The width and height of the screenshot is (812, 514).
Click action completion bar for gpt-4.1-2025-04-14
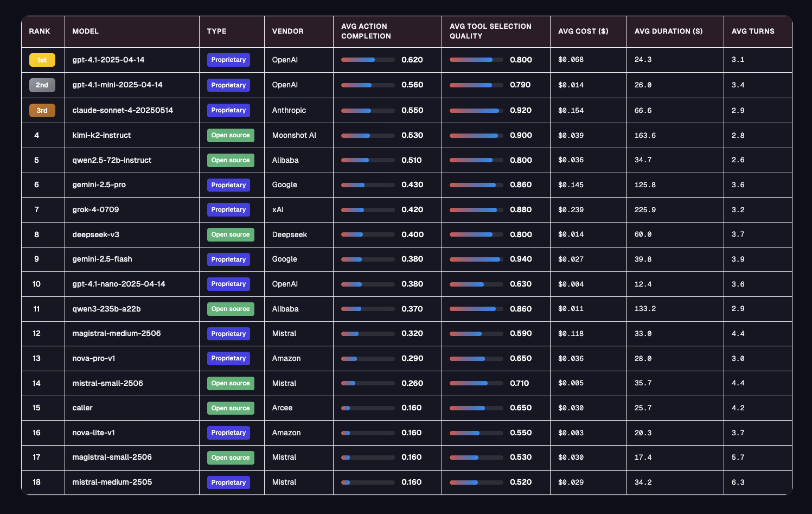[x=368, y=60]
